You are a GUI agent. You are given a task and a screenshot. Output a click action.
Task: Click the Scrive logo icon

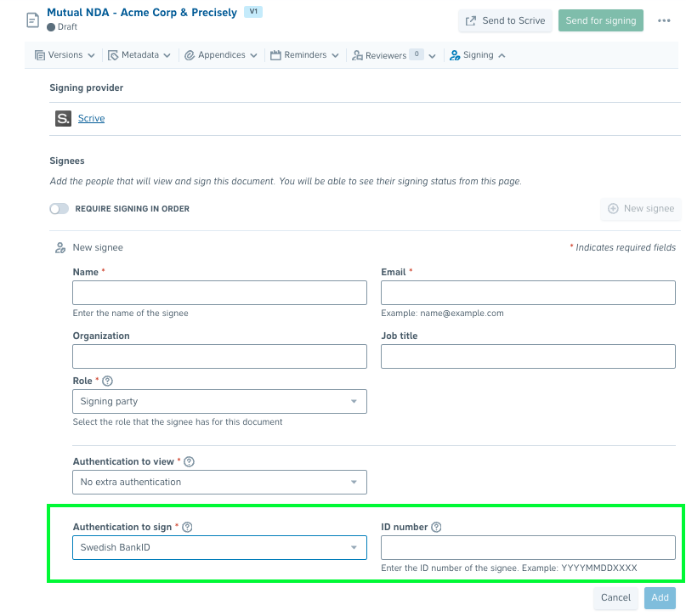pyautogui.click(x=63, y=119)
